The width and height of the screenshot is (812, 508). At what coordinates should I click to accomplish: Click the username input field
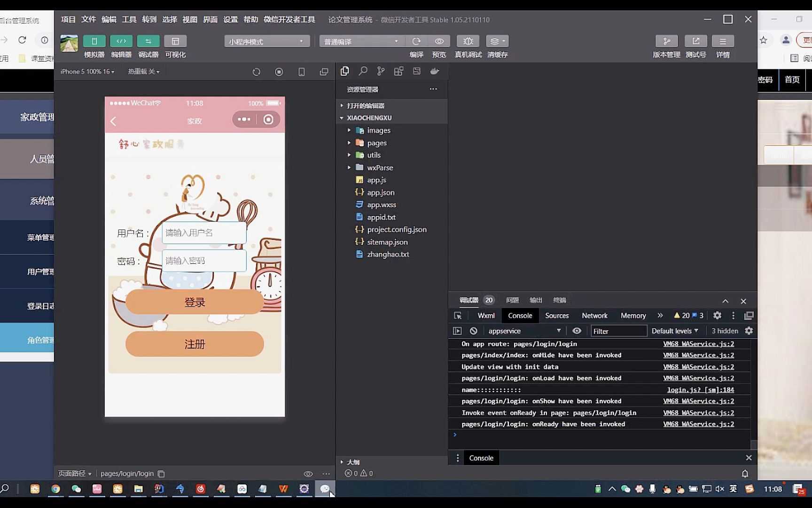click(204, 233)
